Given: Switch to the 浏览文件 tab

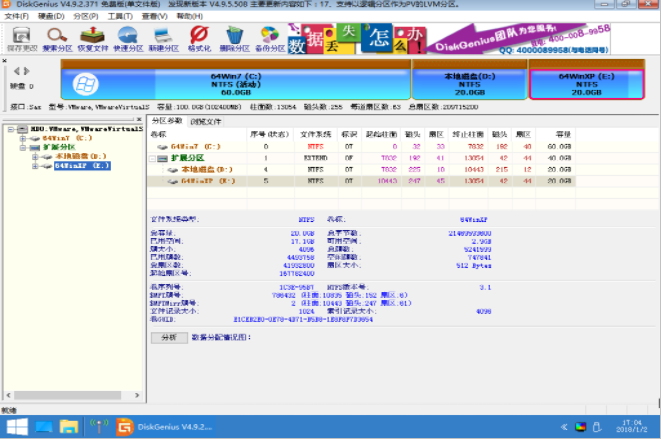Looking at the screenshot, I should coord(206,121).
